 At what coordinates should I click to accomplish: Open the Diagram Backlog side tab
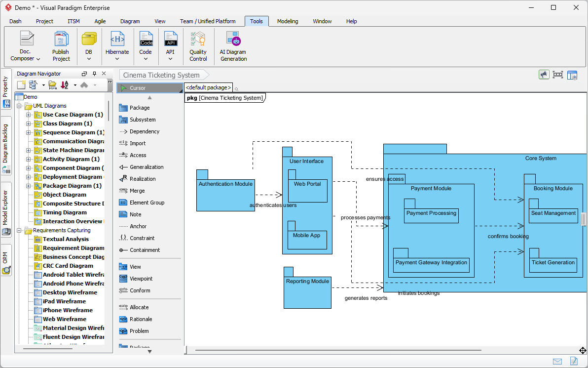[x=6, y=146]
